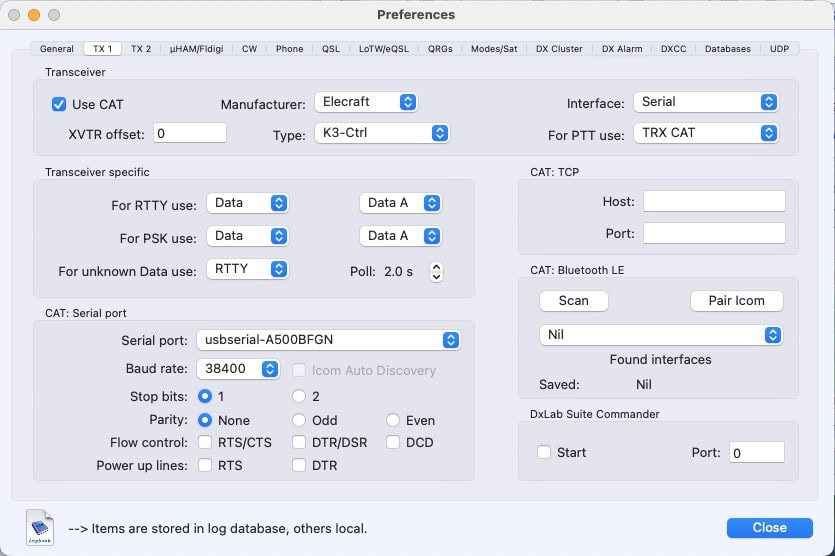
Task: Open the Serial port selection dropdown
Action: click(x=328, y=340)
